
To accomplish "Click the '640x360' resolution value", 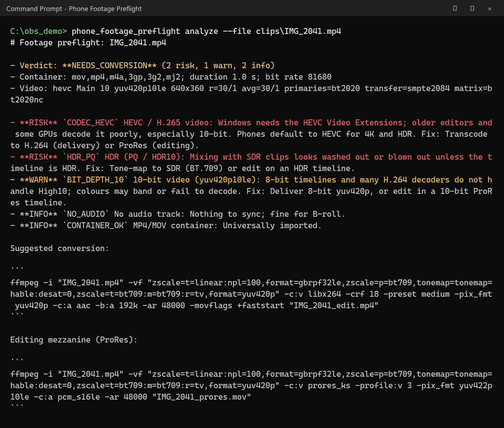I will [187, 88].
